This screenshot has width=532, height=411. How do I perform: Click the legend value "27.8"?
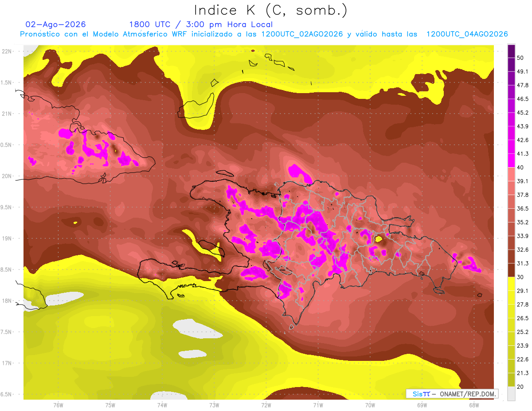523,304
